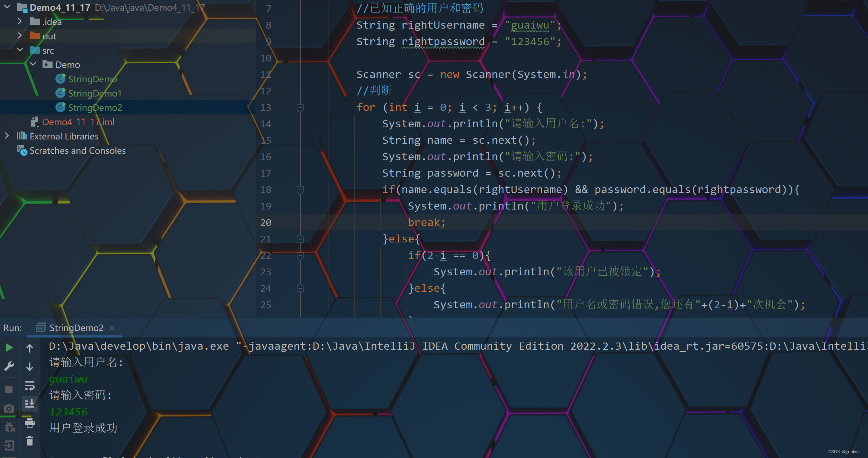The height and width of the screenshot is (458, 868).
Task: Collapse the Demo package
Action: tap(33, 64)
